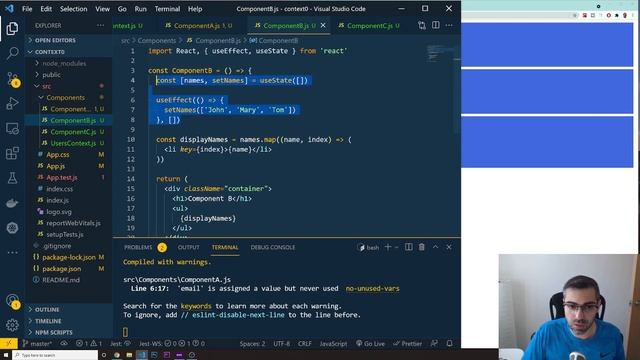Open errors and warnings count in status bar

tap(89, 344)
